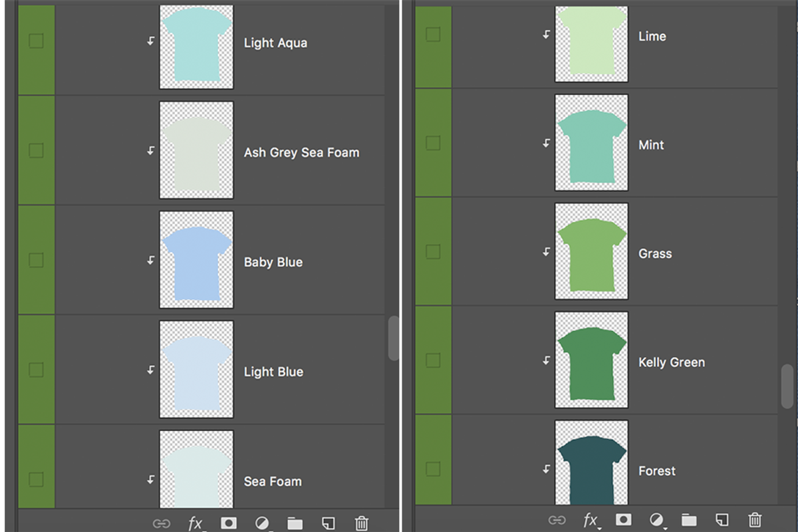
Task: Select the Mint shirt thumbnail
Action: tap(592, 143)
